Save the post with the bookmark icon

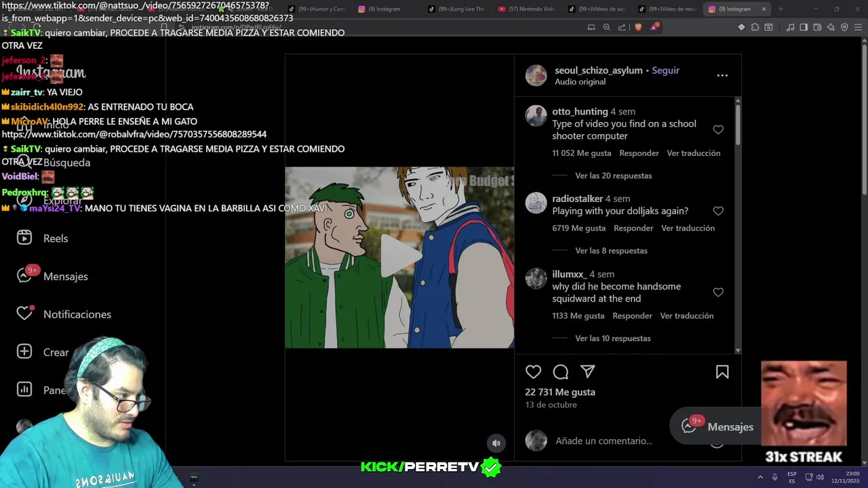pos(722,371)
